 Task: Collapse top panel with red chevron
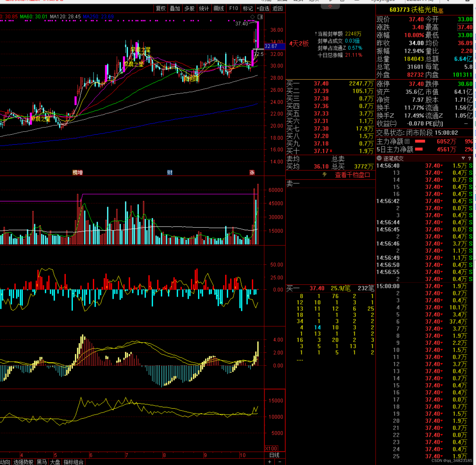point(330,6)
